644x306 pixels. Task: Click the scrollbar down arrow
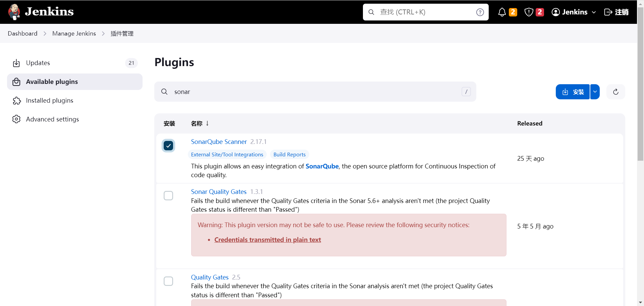[x=640, y=303]
